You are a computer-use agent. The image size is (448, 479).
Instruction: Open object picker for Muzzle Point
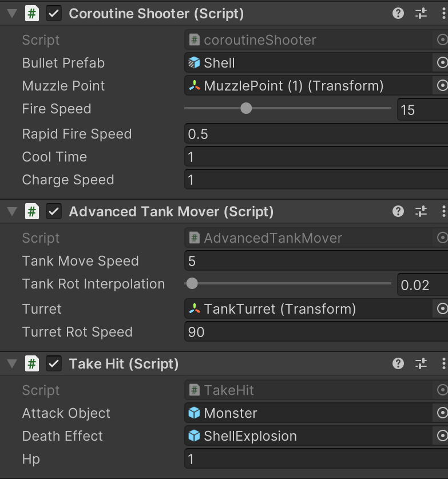[442, 86]
